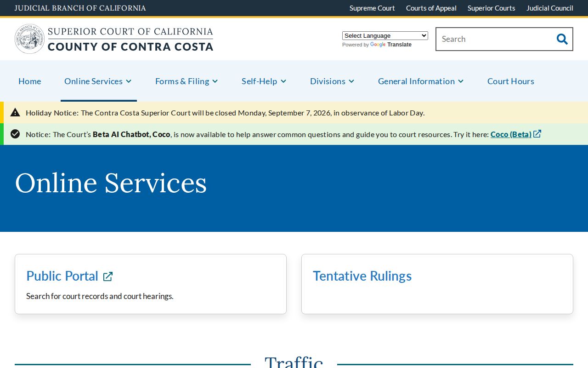The width and height of the screenshot is (588, 368).
Task: Click text 'Search for court records and court hearings.'
Action: coord(100,296)
